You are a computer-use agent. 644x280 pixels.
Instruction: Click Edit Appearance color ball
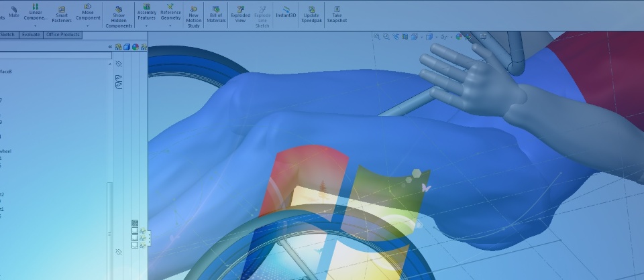(459, 36)
